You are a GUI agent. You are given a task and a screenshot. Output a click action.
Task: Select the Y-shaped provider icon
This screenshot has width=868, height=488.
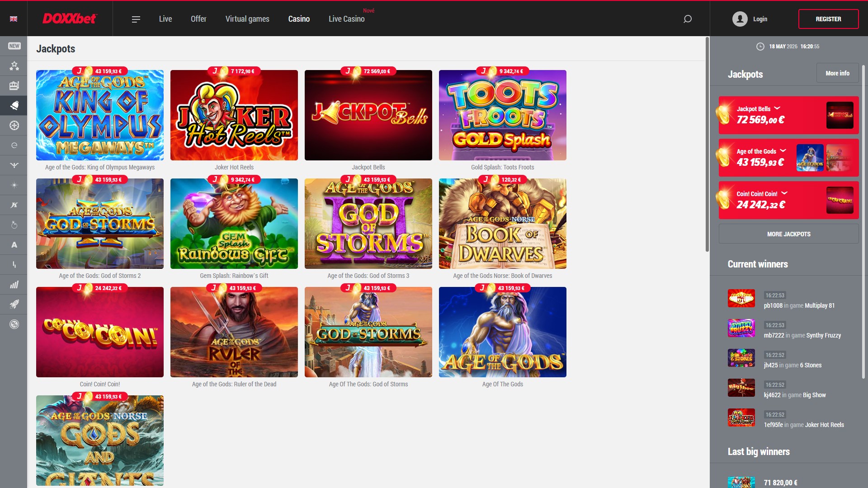14,165
